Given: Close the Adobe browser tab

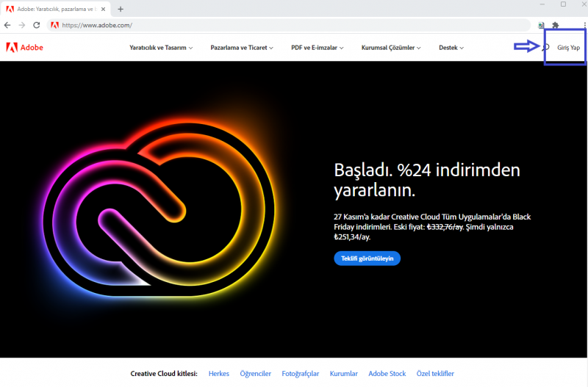Looking at the screenshot, I should [103, 9].
